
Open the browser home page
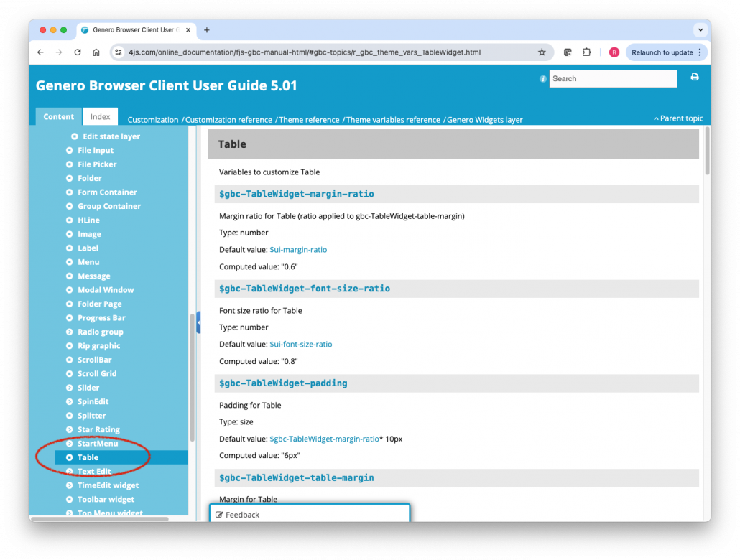[x=96, y=52]
